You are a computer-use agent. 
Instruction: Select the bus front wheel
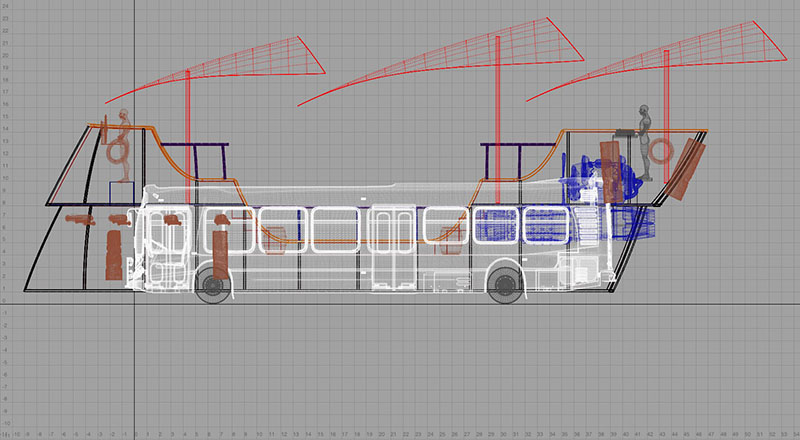pos(213,285)
